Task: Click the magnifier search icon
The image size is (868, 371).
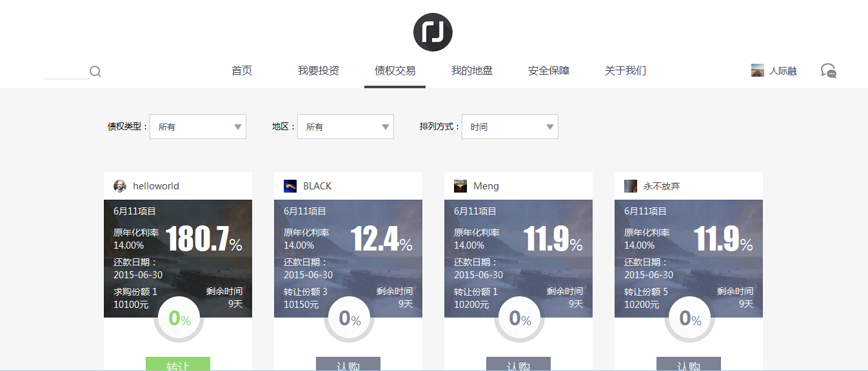Action: click(95, 71)
